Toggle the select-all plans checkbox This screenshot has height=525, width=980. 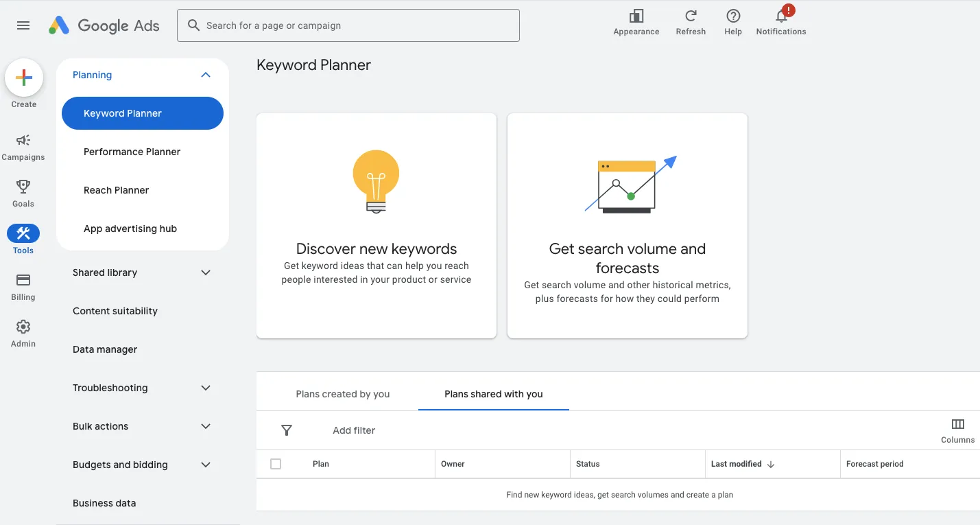click(276, 464)
